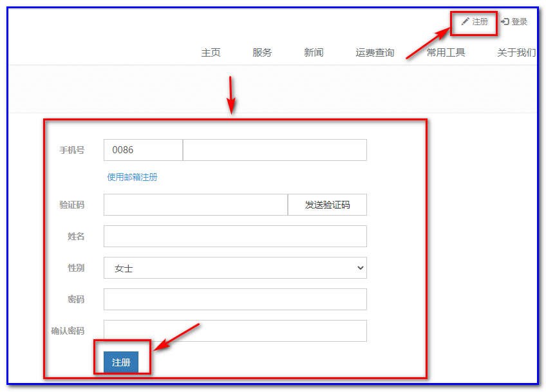Click the 确认密码 confirm password field
The height and width of the screenshot is (392, 546).
click(235, 330)
